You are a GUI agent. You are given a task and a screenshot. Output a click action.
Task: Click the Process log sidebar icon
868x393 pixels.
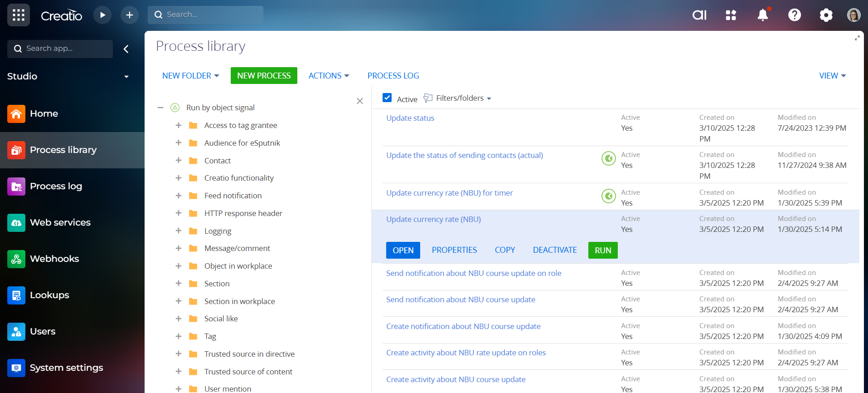click(16, 186)
